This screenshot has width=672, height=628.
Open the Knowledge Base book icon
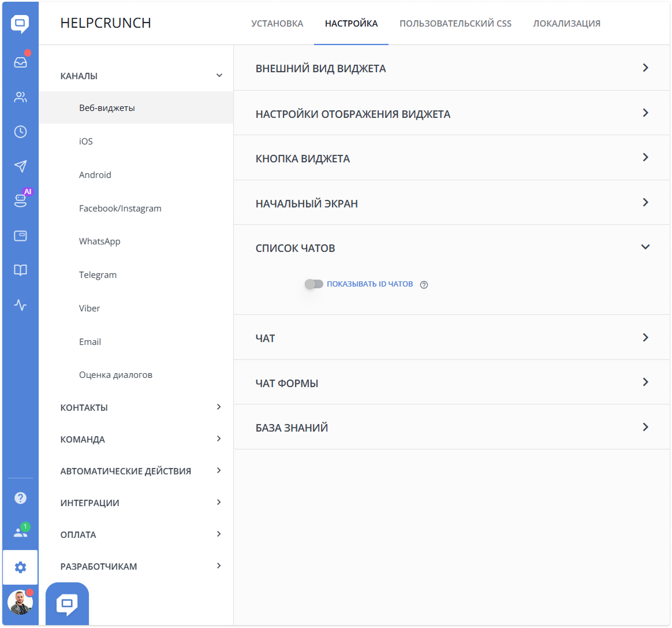21,270
